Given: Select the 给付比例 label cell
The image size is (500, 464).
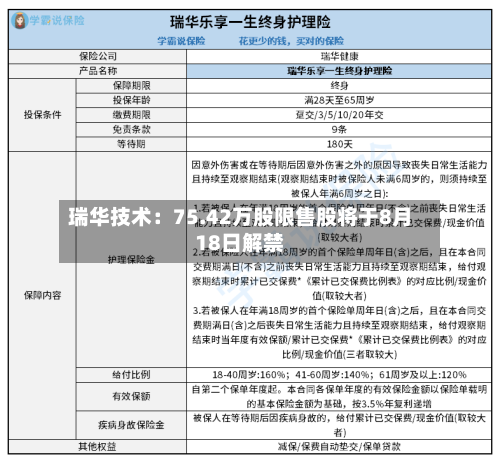Looking at the screenshot, I should pos(131,375).
